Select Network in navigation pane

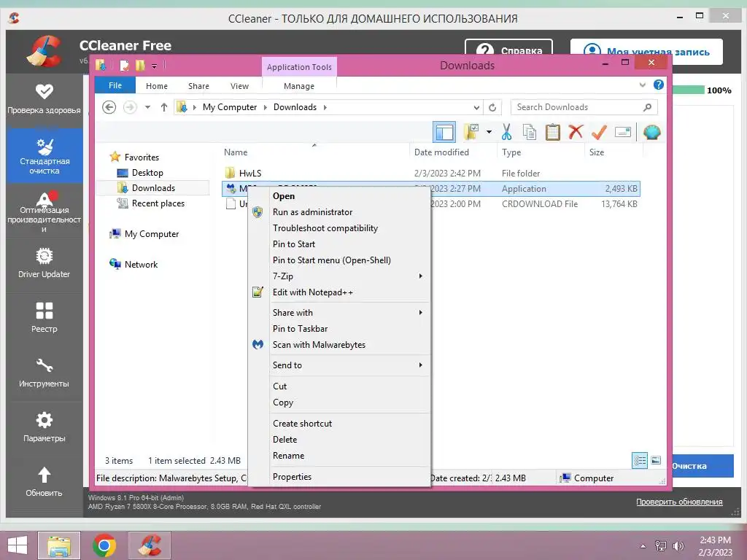point(141,264)
